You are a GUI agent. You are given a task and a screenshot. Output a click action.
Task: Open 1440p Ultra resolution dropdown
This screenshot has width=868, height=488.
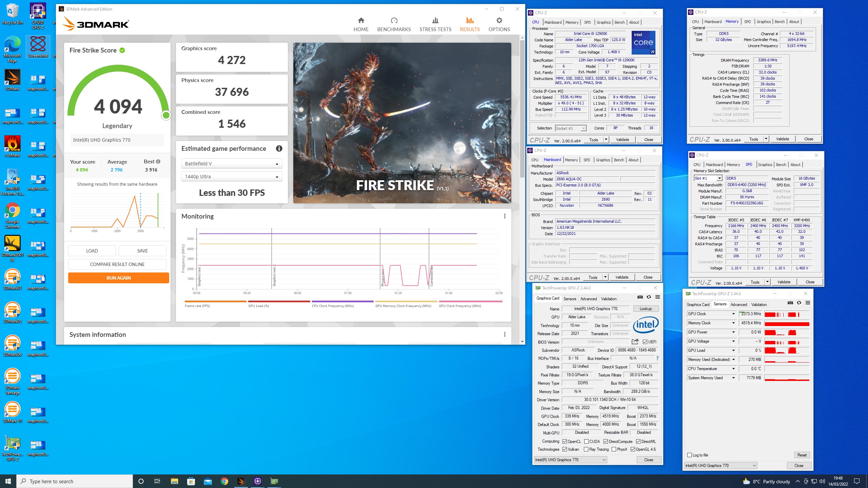click(x=232, y=177)
